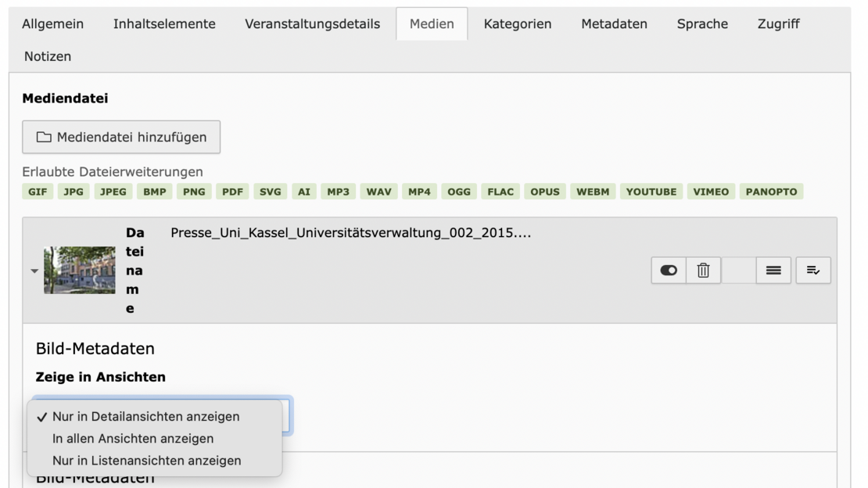Delete the media file with trash icon
868x488 pixels.
click(703, 271)
